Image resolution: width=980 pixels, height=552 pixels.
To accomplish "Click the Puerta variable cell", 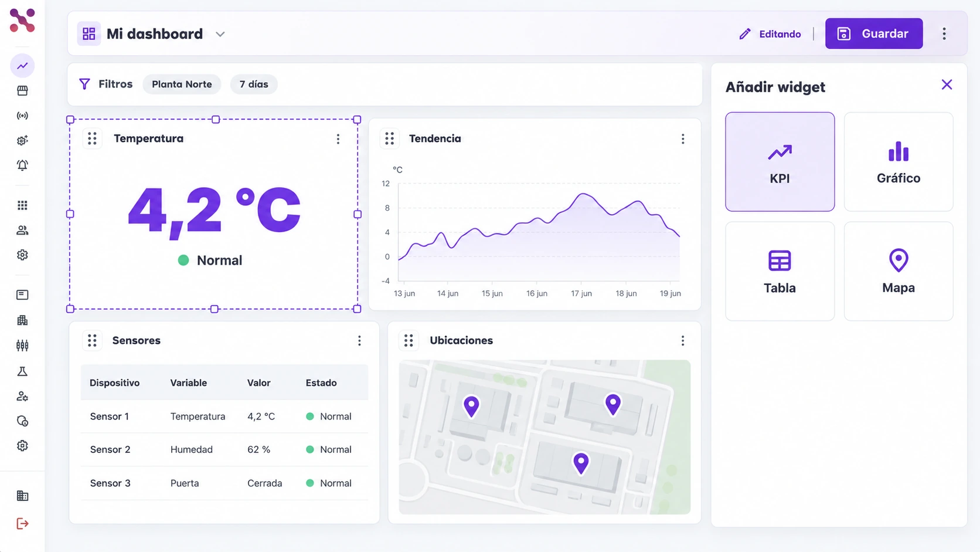I will 185,483.
